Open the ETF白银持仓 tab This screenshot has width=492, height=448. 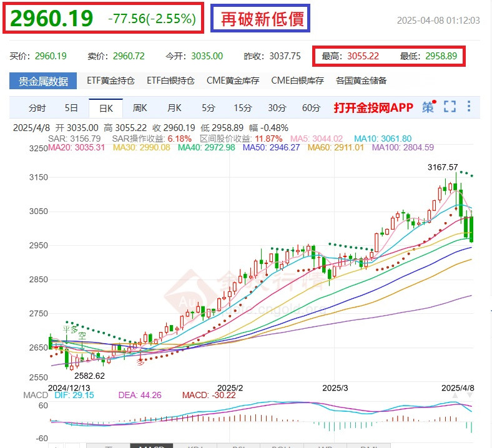click(x=170, y=80)
